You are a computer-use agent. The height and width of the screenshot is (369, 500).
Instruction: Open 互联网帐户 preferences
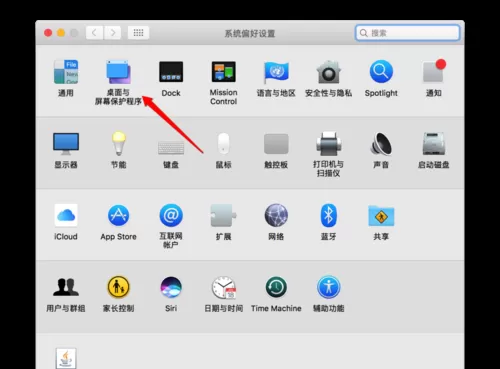click(x=171, y=215)
